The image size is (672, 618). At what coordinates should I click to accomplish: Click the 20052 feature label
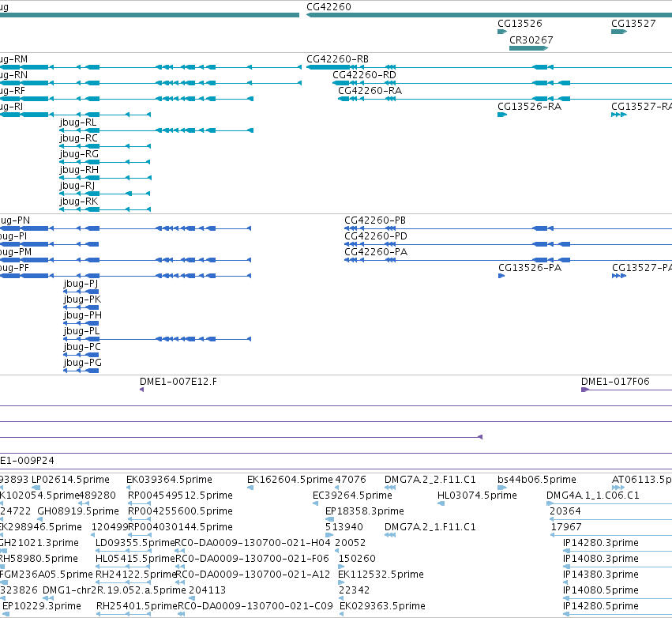350,543
